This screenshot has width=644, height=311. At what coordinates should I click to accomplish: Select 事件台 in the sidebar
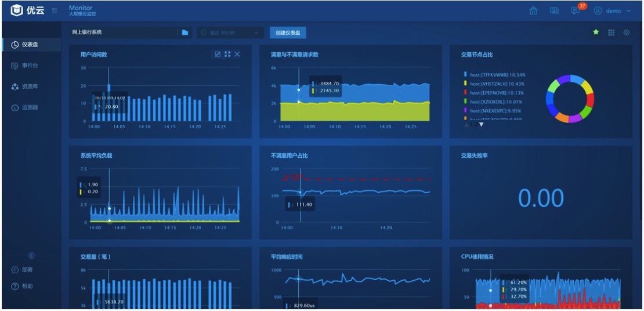click(30, 66)
